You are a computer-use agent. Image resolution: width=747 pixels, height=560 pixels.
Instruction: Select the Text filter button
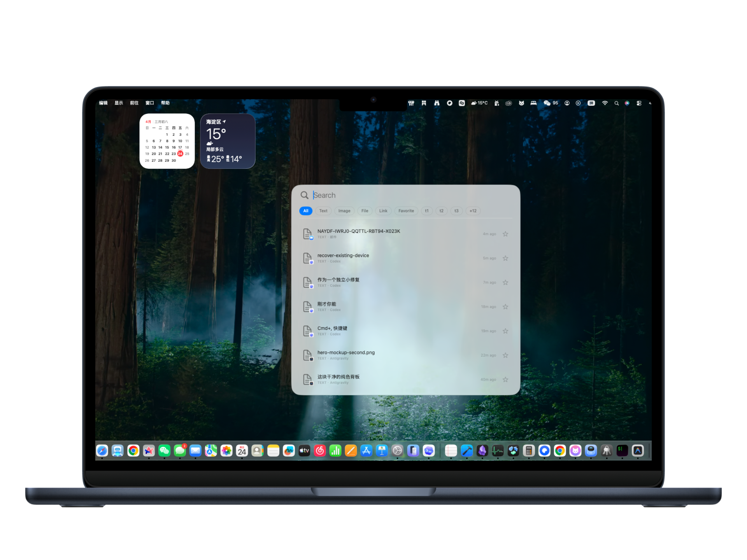(x=323, y=211)
